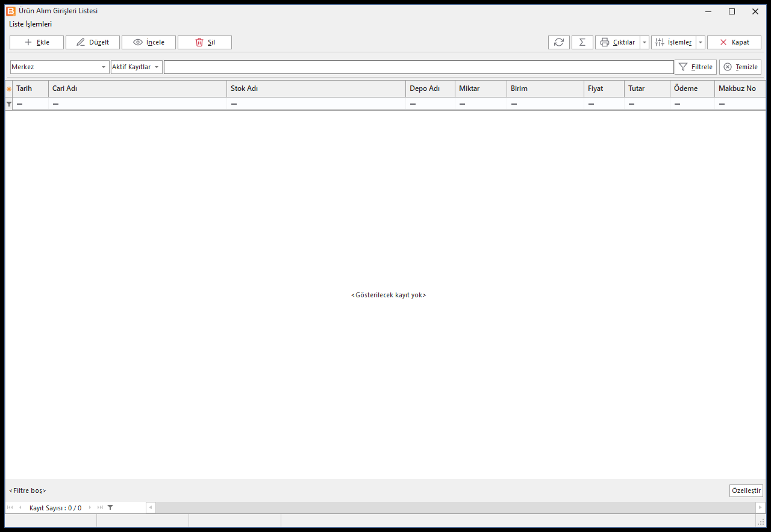Click the horizontal scrollbar right arrow
The height and width of the screenshot is (532, 771).
pos(760,507)
